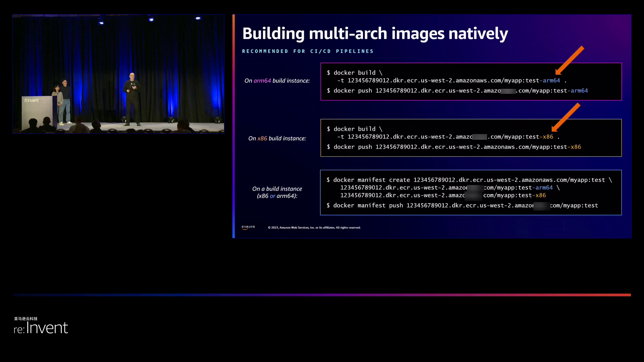The image size is (644, 362).
Task: Click the 'Recommended for CI/CD pipelines' subtitle
Action: pos(308,51)
